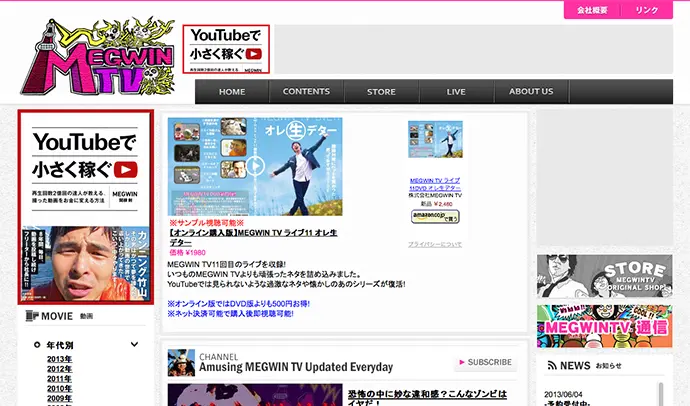Open the STORE original shop banner

pos(604,274)
